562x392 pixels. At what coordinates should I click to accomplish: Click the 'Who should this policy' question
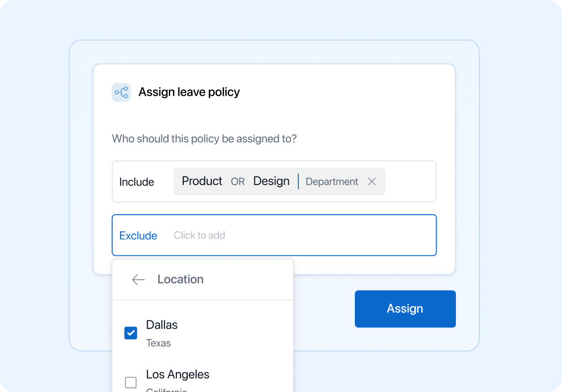[205, 138]
